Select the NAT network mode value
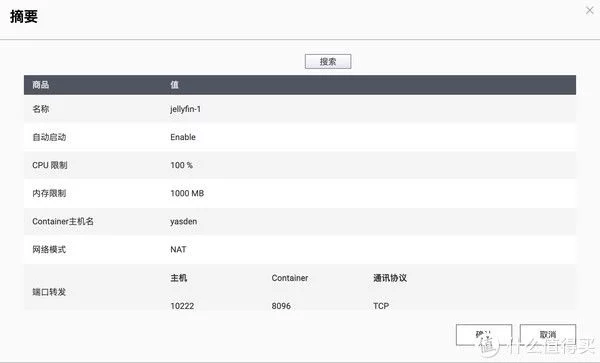 (178, 249)
